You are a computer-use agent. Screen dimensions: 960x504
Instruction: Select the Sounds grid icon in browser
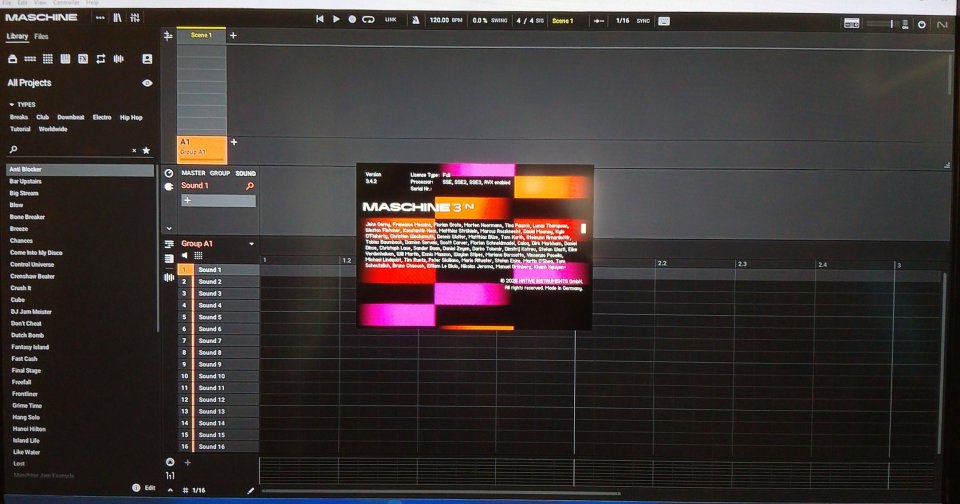[x=47, y=59]
